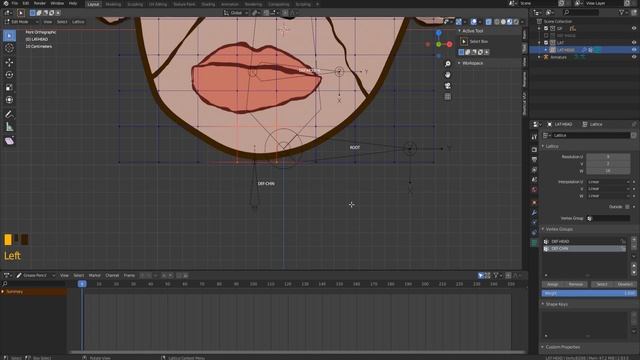Click the vertex group Select button
The width and height of the screenshot is (640, 360).
click(x=602, y=284)
